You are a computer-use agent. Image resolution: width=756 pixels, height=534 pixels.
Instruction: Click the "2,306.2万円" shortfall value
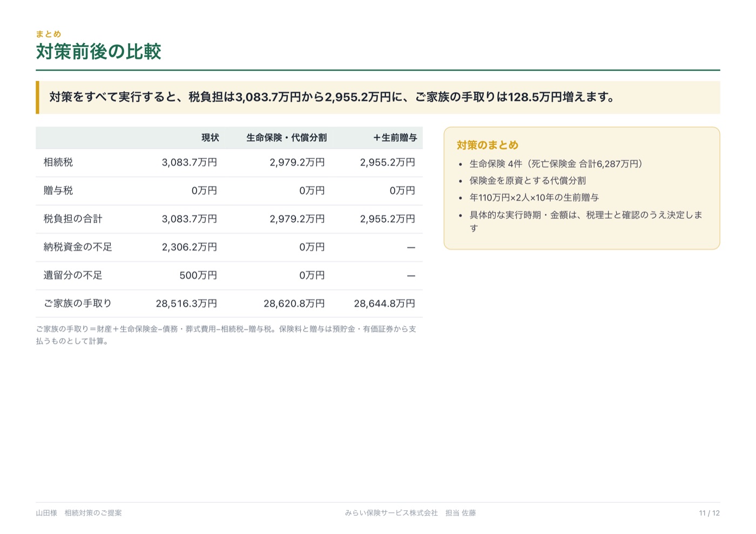190,247
